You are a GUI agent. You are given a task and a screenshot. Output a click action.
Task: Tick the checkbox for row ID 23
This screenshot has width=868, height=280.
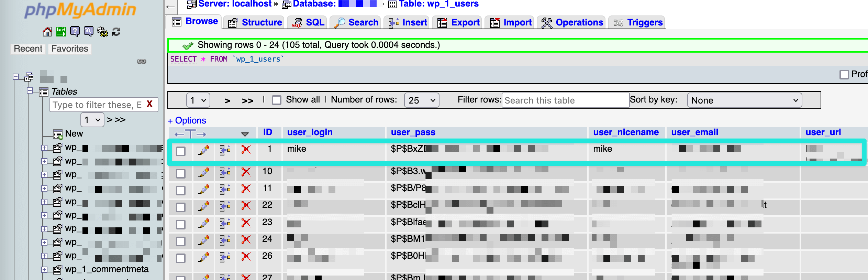coord(181,224)
